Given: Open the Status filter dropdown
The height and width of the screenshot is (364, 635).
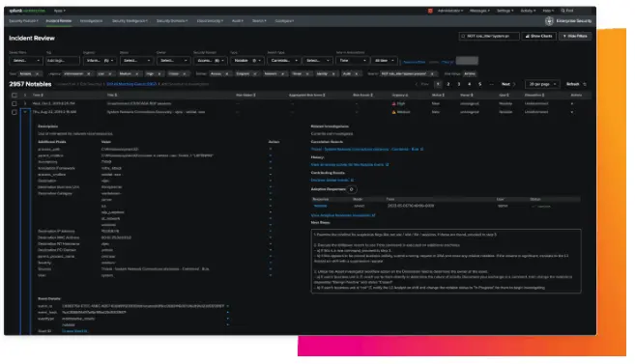Looking at the screenshot, I should [136, 61].
